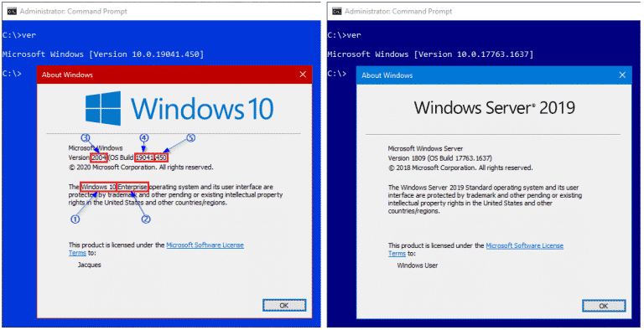Click OK in Windows Server 2019 dialog
This screenshot has height=330, width=644.
(x=604, y=306)
